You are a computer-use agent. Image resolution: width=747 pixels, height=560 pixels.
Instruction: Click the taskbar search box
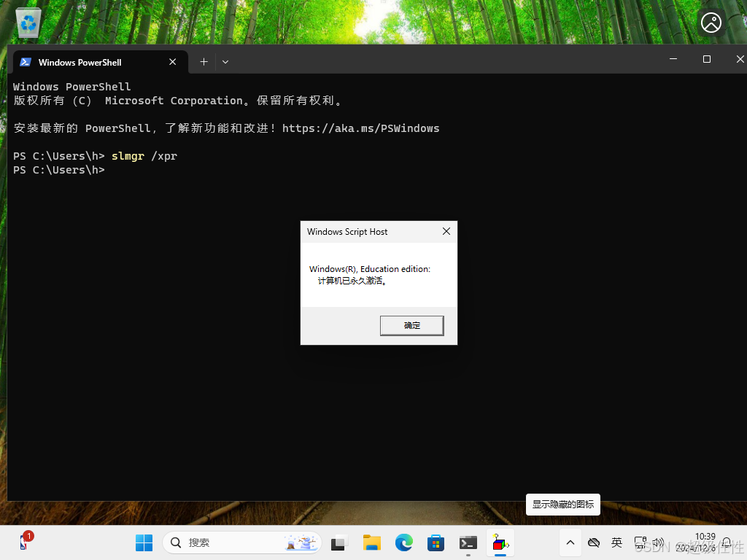tap(242, 542)
